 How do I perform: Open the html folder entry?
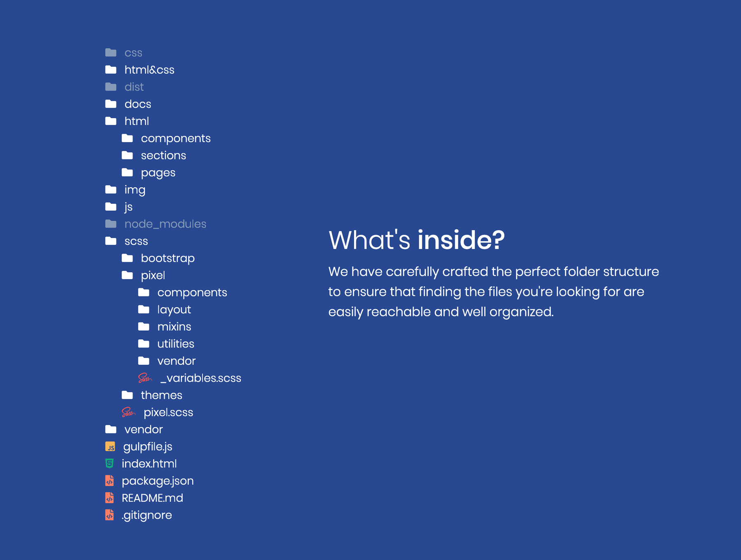pos(136,121)
